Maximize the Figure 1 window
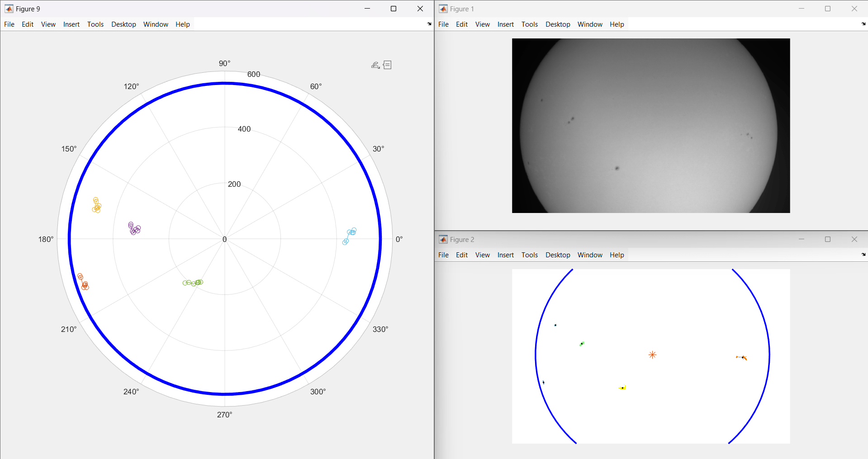868x459 pixels. 828,9
